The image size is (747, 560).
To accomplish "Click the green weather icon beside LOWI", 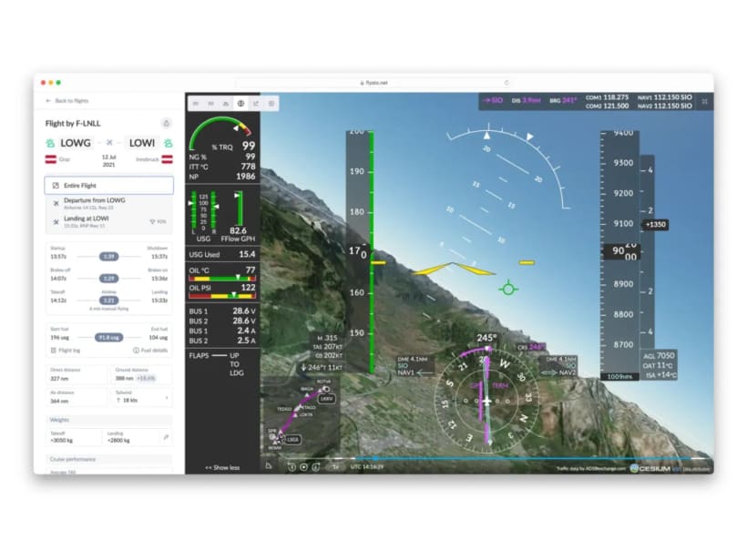I will [168, 143].
